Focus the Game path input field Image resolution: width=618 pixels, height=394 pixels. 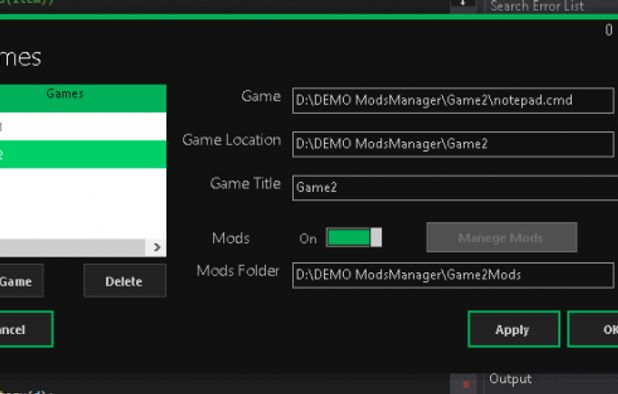click(453, 100)
